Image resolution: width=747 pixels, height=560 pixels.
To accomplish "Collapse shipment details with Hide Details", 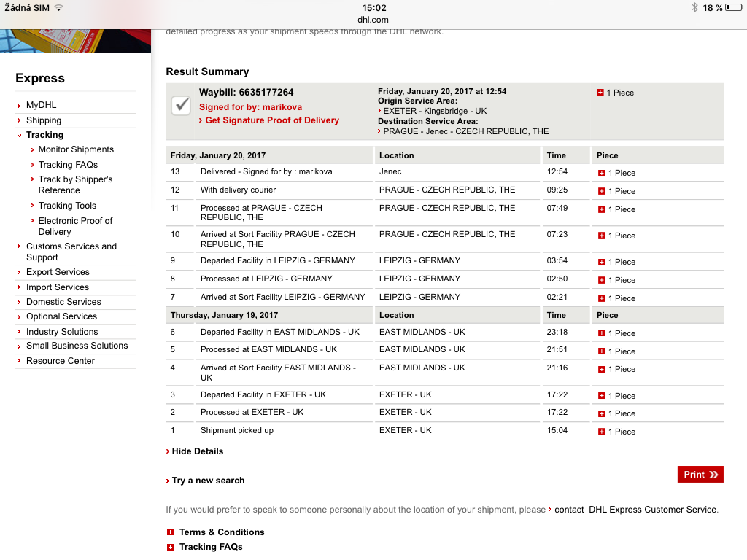I will 197,451.
